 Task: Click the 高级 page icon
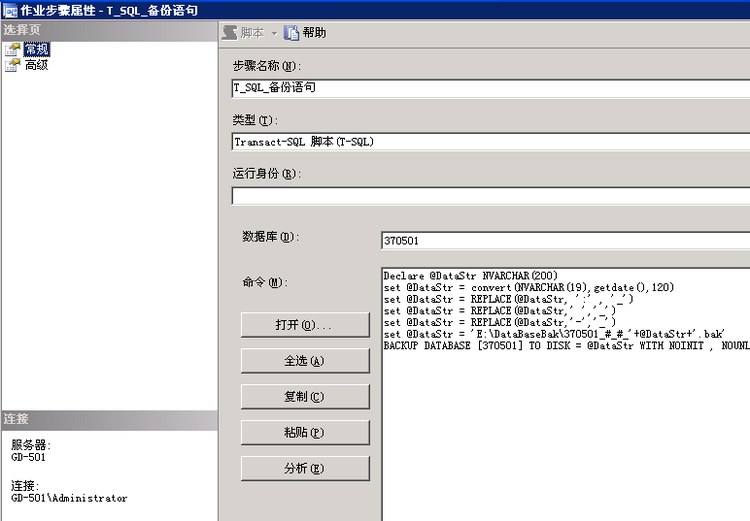(13, 65)
